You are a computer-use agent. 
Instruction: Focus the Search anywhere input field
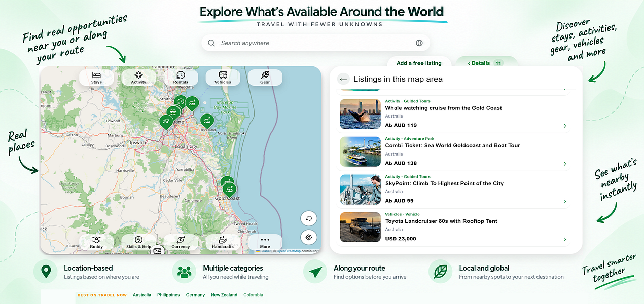[315, 43]
